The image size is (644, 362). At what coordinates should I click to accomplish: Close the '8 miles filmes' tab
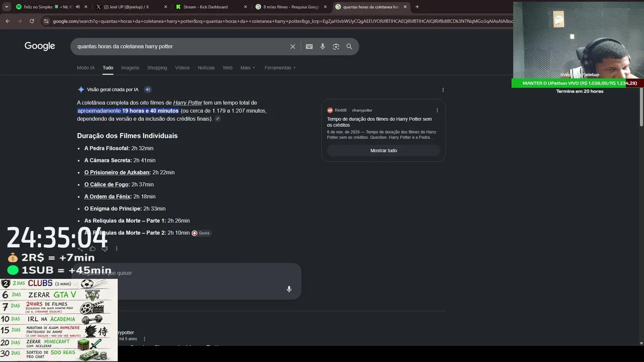pyautogui.click(x=325, y=7)
